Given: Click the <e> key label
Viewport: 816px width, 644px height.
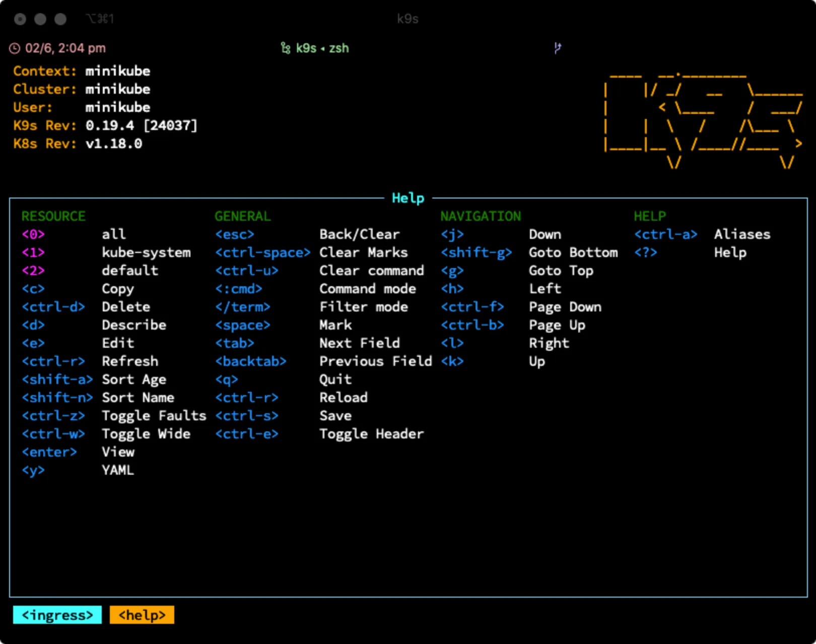Looking at the screenshot, I should pyautogui.click(x=33, y=343).
